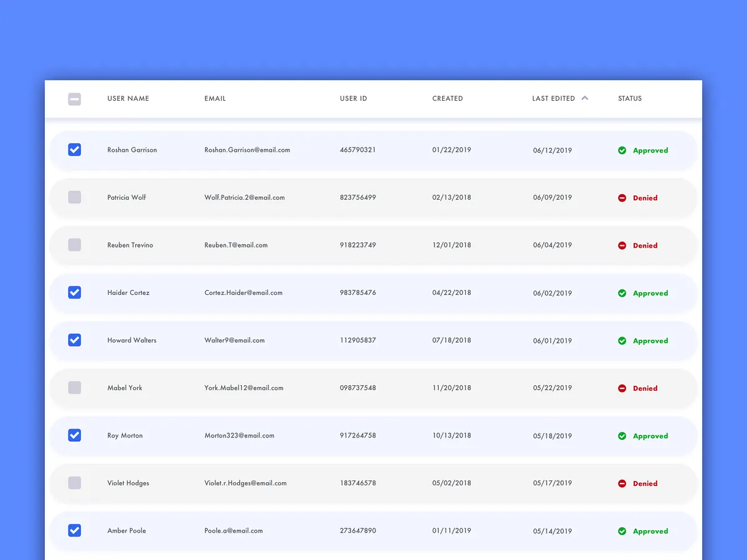Click the red Denied icon for Reuben Trevino
Screen dimensions: 747x560
[x=622, y=245]
